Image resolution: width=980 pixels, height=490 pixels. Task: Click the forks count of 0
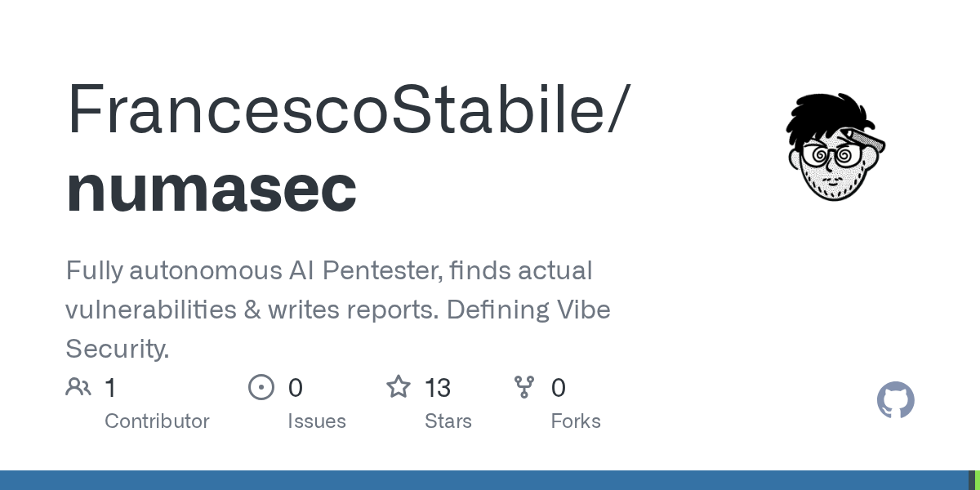pyautogui.click(x=559, y=388)
